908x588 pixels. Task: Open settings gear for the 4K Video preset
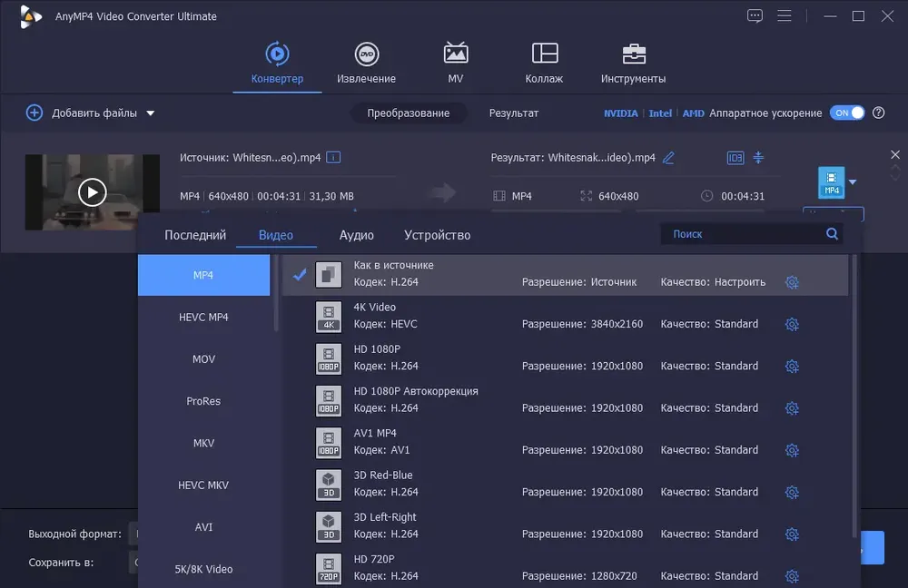[792, 324]
